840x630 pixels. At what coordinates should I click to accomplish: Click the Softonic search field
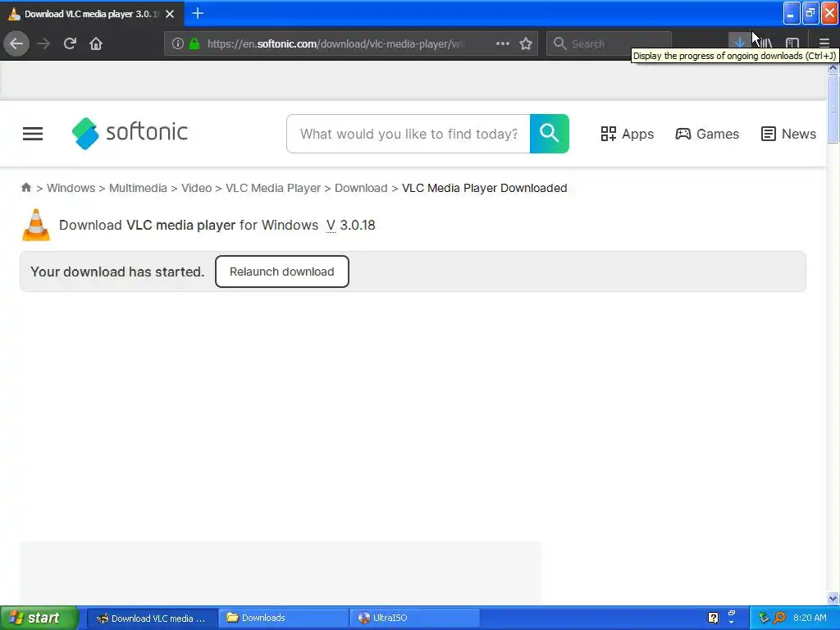pyautogui.click(x=409, y=134)
